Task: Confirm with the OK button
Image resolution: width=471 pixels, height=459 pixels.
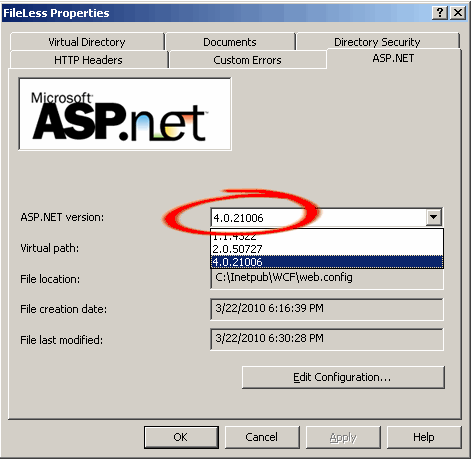Action: pyautogui.click(x=181, y=437)
